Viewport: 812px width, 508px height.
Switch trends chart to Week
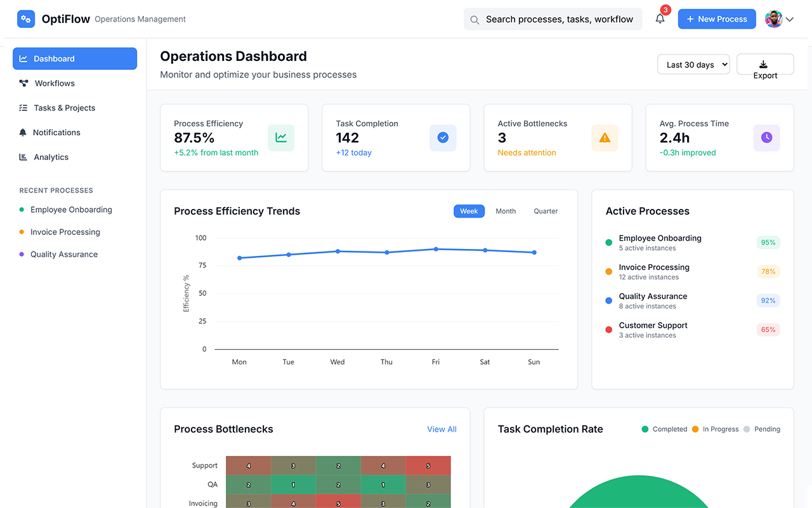(469, 211)
